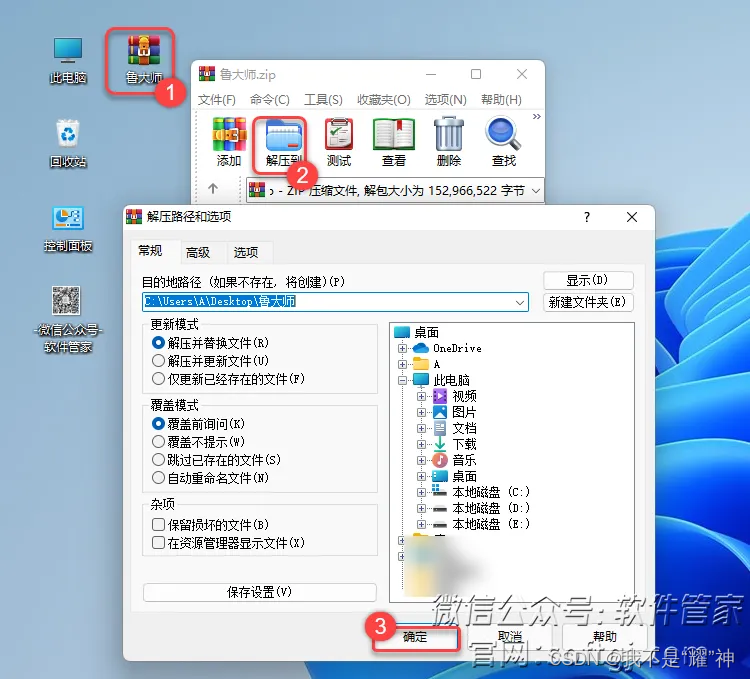Open the 帮助(H) menu
750x679 pixels.
point(501,99)
